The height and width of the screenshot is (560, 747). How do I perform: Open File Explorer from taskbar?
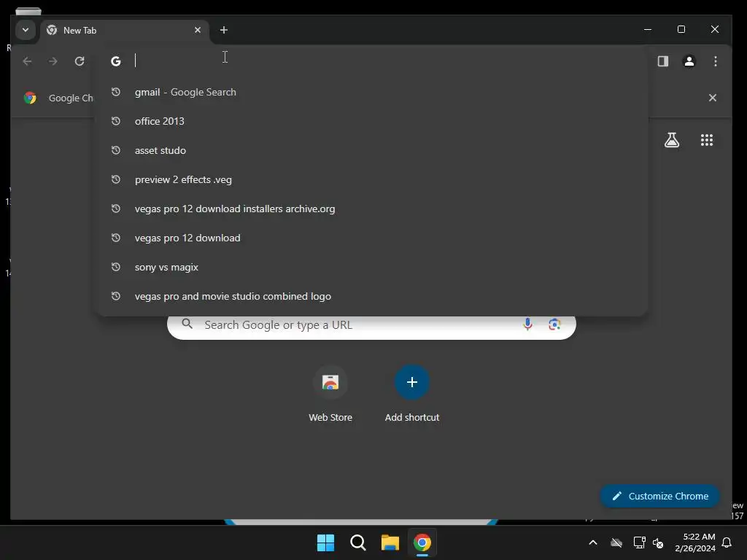pyautogui.click(x=390, y=542)
